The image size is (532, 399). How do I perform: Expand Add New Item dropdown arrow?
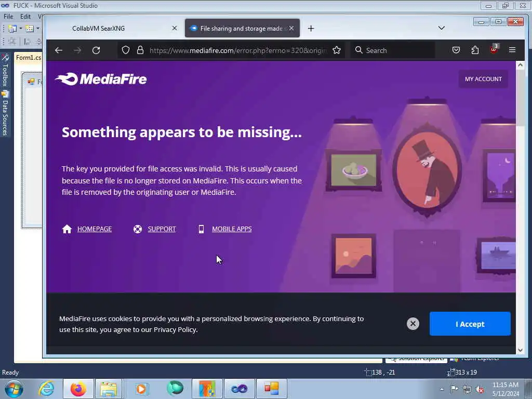[x=37, y=29]
